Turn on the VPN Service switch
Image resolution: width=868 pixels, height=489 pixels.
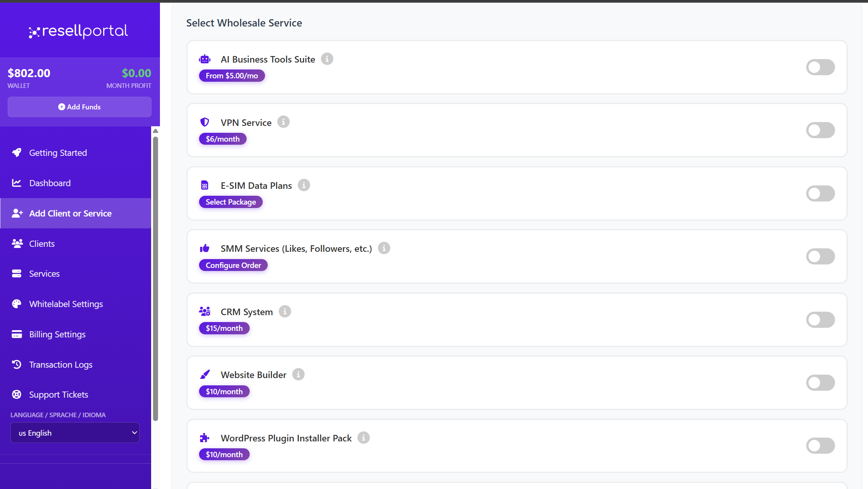click(x=820, y=130)
